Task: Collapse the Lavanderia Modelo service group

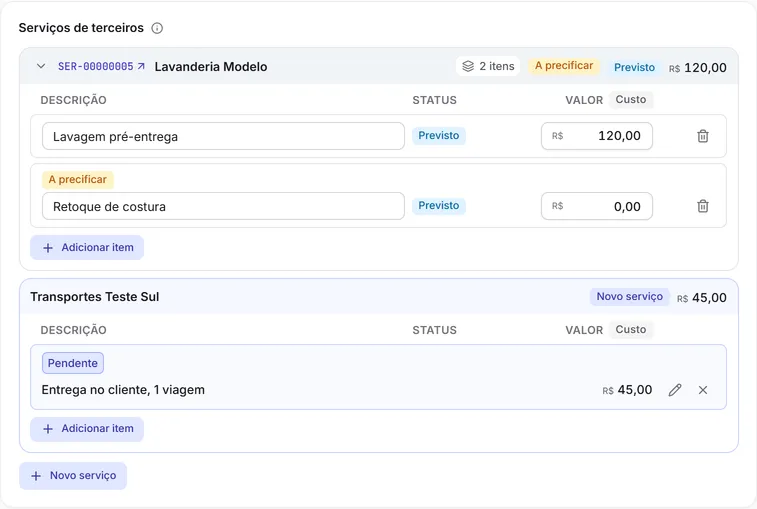Action: click(41, 66)
